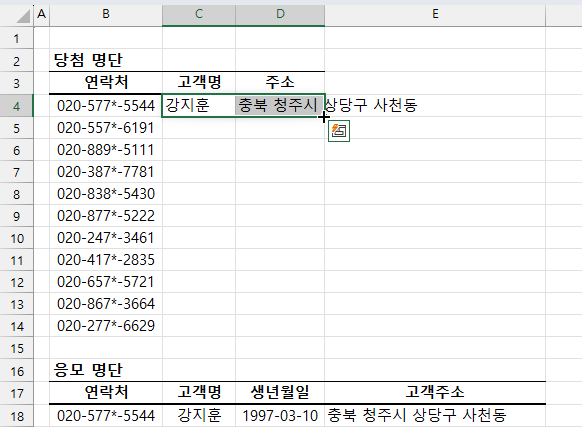Image resolution: width=582 pixels, height=427 pixels.
Task: Click cell C4 containing 강지훈
Action: 199,105
